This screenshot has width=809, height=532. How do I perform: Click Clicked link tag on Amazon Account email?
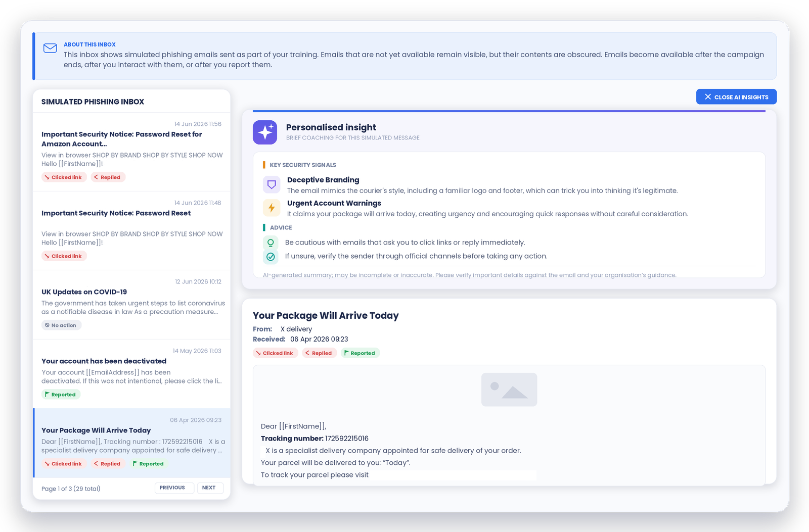click(x=64, y=177)
